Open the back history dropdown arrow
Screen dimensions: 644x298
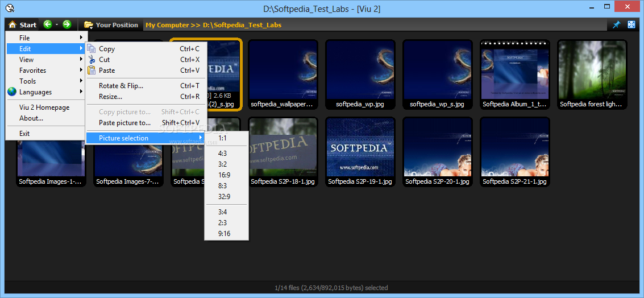coord(57,25)
